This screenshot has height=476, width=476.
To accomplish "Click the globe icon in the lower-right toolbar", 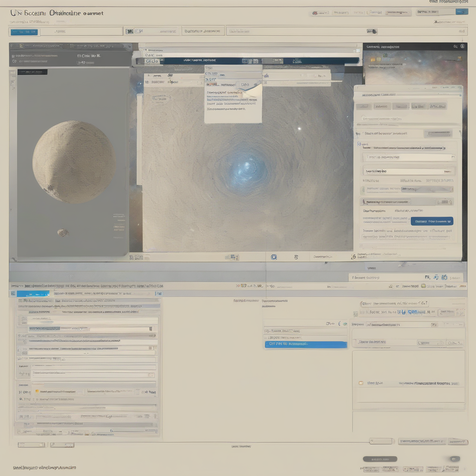I will point(444,277).
